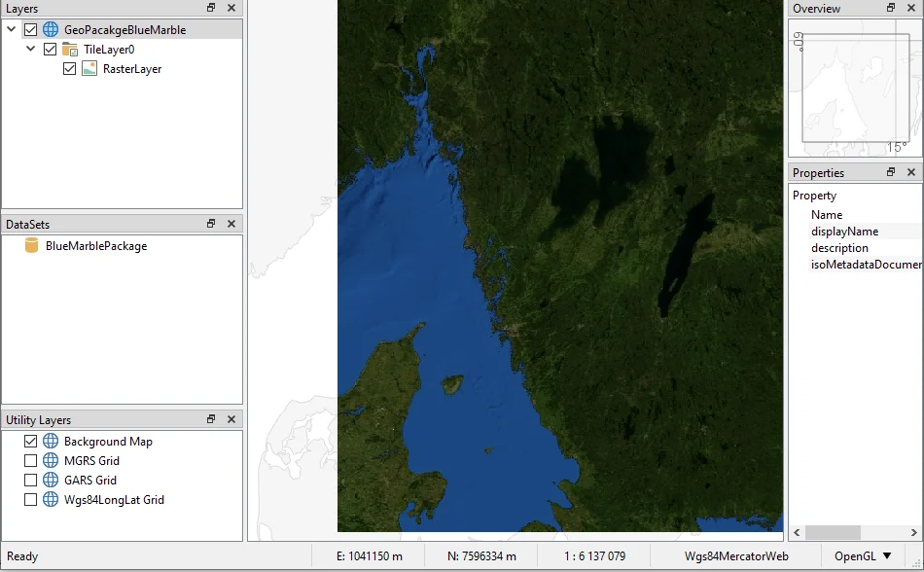The height and width of the screenshot is (572, 924).
Task: Click the GeoPacakgeBlueMarble globe icon
Action: tap(51, 30)
